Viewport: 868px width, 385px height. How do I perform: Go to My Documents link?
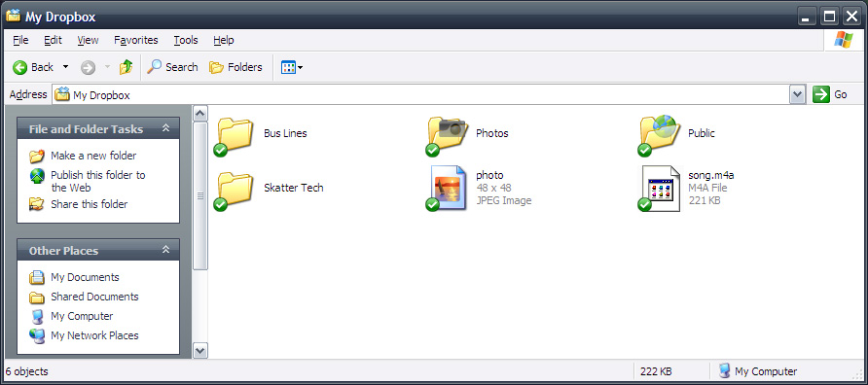85,277
